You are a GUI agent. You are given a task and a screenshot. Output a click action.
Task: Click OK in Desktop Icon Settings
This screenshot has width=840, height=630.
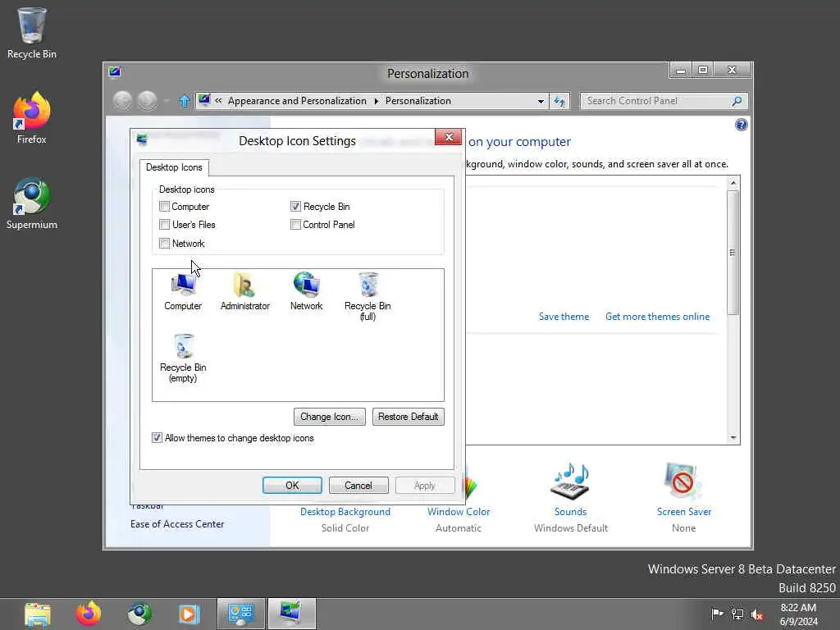[x=292, y=486]
